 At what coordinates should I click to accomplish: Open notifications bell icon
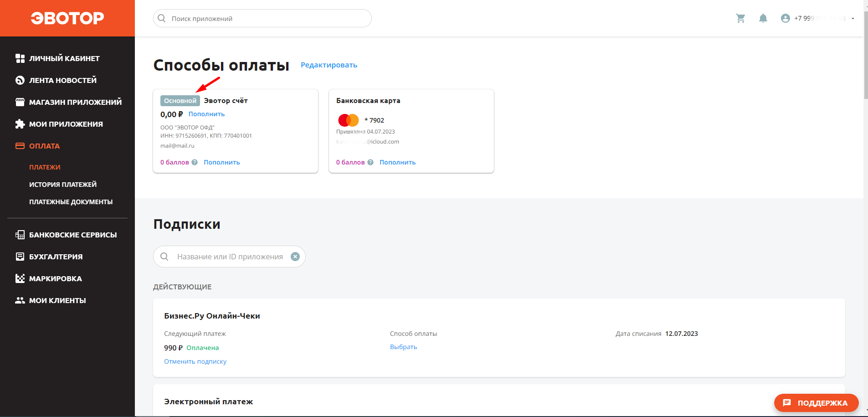[x=763, y=18]
